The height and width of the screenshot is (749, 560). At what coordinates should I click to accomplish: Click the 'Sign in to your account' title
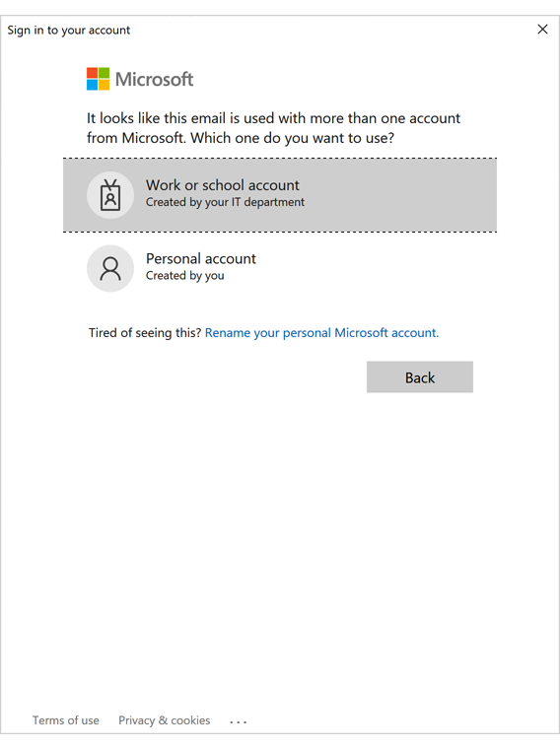[x=68, y=31]
